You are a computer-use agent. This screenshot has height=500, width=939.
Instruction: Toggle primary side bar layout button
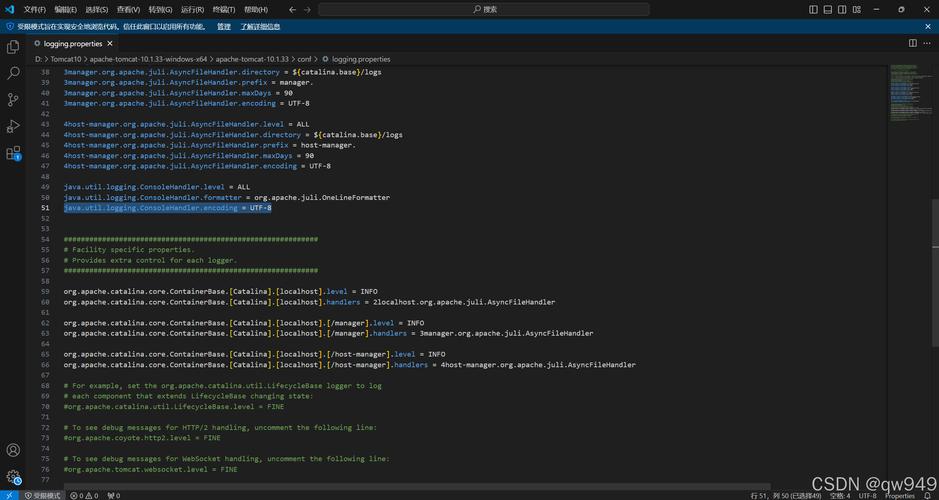813,10
